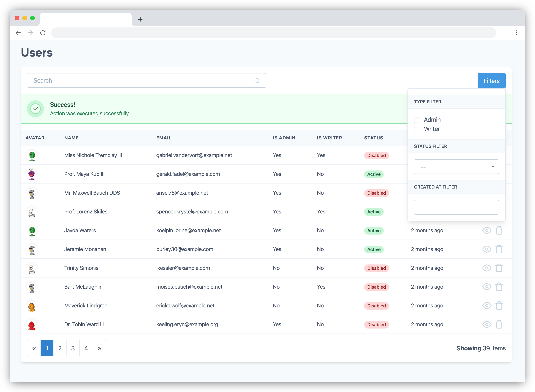View Maverick Lindgren with eye icon
Viewport: 535px width, 392px height.
coord(487,305)
